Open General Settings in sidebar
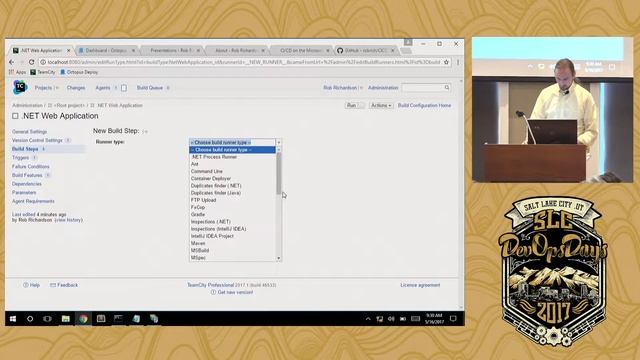The height and width of the screenshot is (360, 640). pyautogui.click(x=29, y=132)
